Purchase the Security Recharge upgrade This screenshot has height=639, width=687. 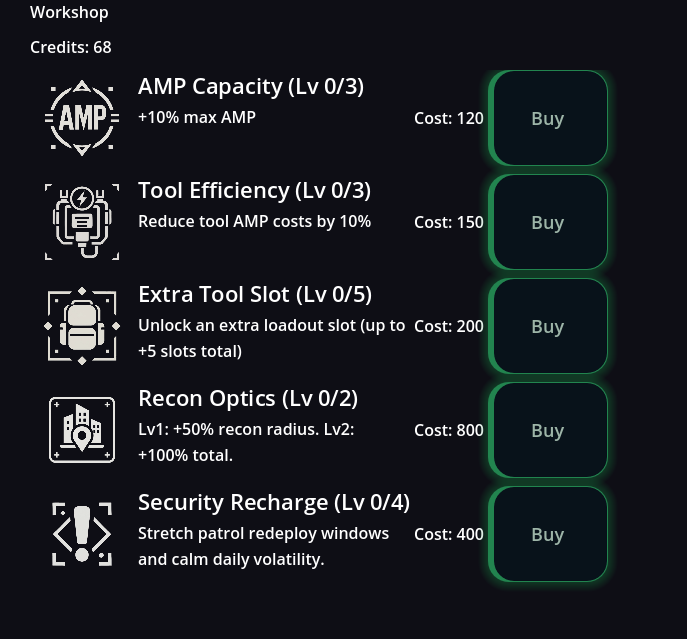[x=548, y=534]
